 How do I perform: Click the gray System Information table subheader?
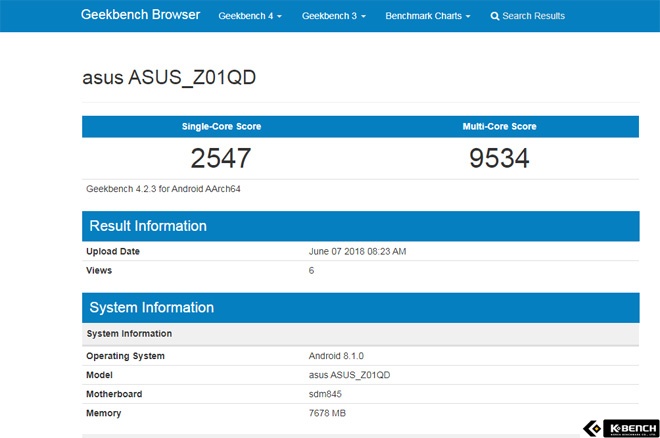(361, 334)
